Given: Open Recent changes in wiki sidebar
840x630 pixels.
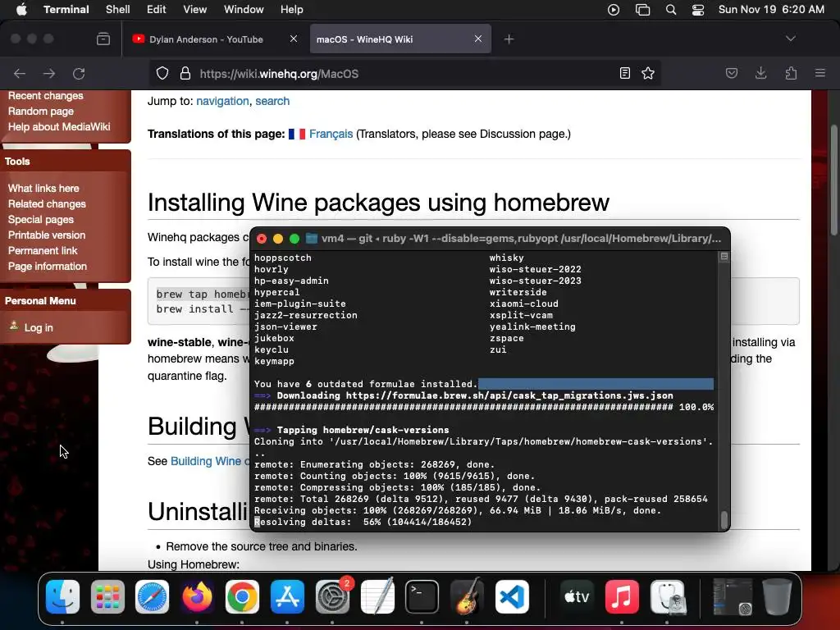Looking at the screenshot, I should (46, 96).
